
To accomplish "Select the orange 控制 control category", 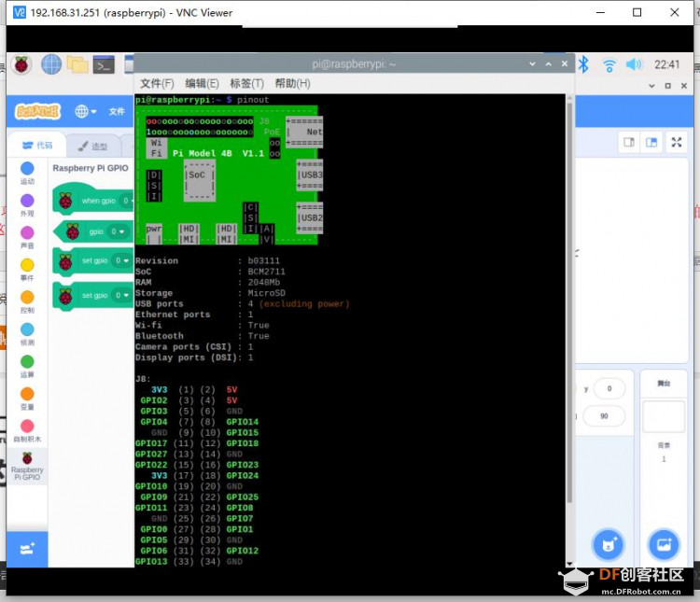I will [x=27, y=301].
